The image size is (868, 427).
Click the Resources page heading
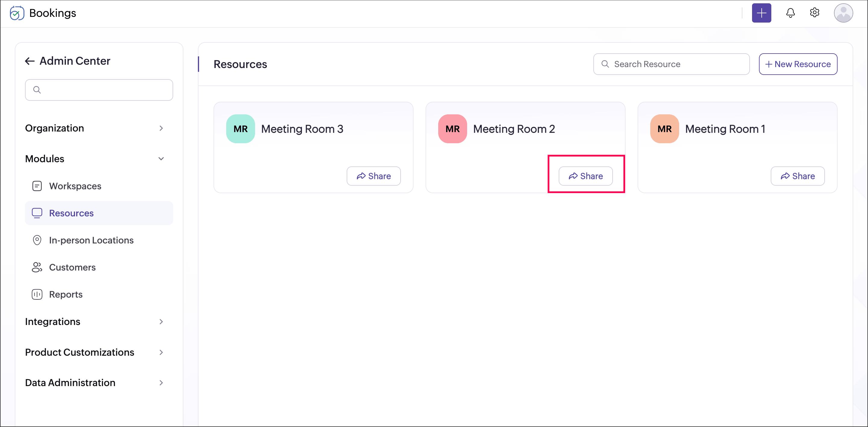point(240,64)
